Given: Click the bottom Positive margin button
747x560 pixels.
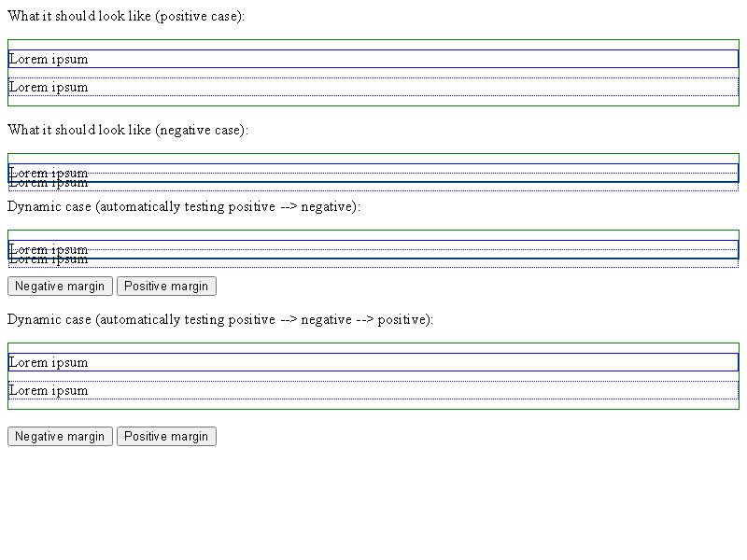Looking at the screenshot, I should pos(166,436).
